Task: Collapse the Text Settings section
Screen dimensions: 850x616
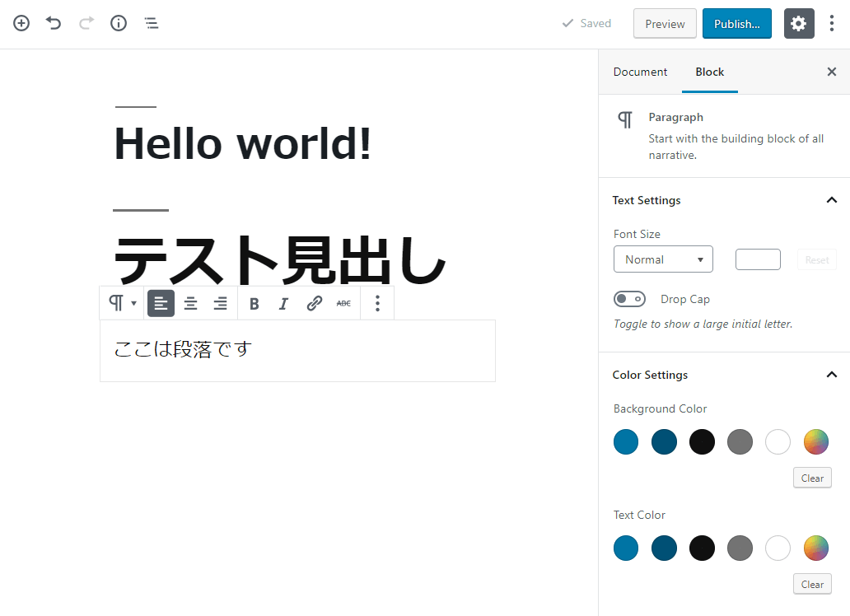Action: pyautogui.click(x=831, y=200)
